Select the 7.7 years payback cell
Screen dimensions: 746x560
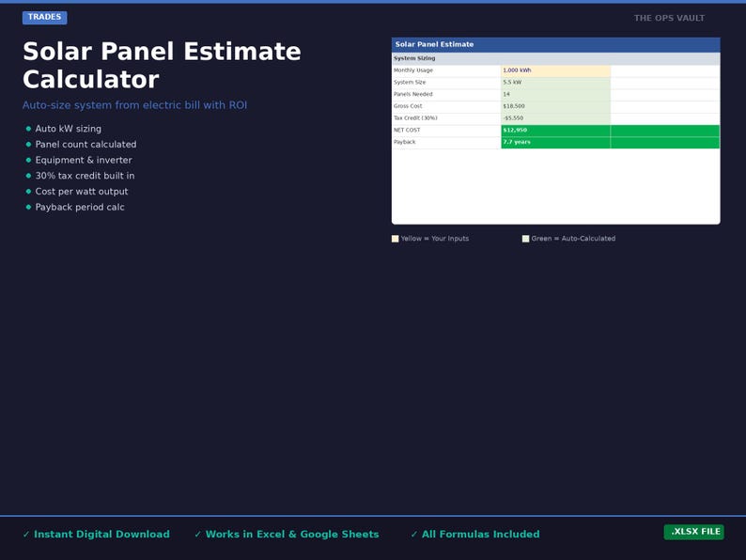click(x=555, y=142)
